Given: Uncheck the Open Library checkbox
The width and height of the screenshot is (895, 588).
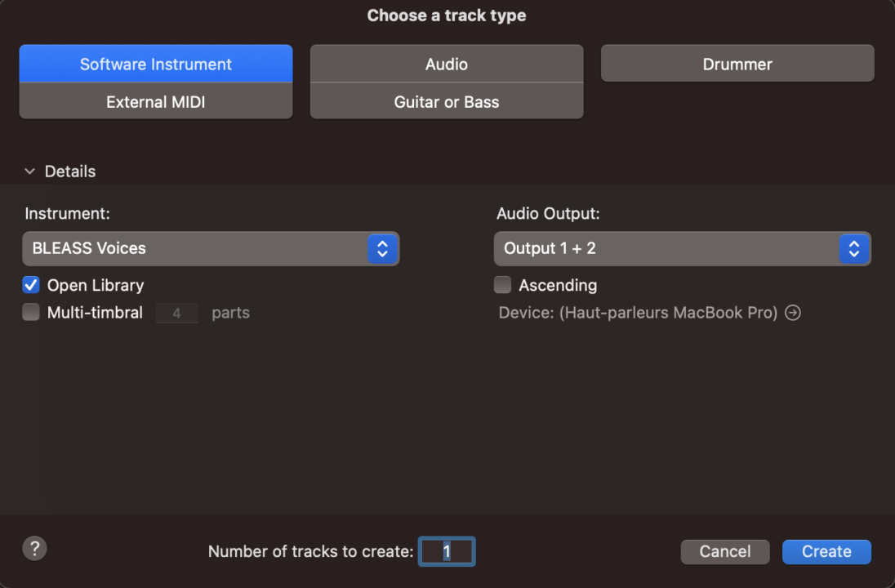Looking at the screenshot, I should pos(31,285).
